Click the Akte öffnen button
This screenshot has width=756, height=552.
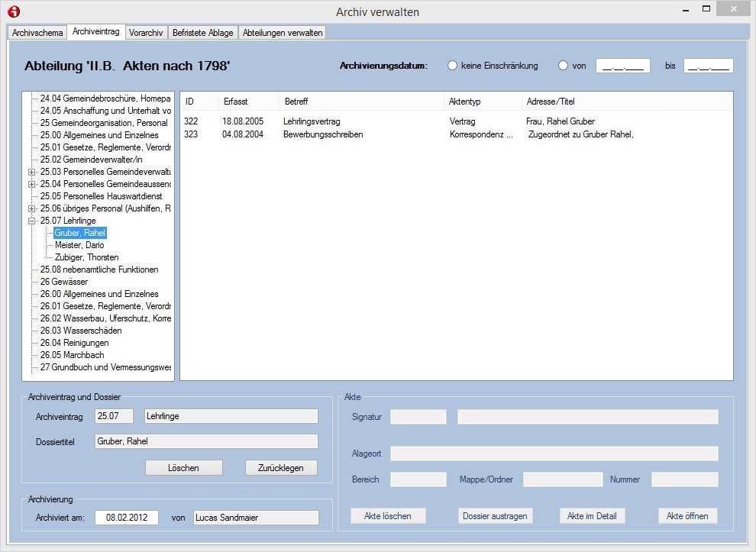(x=687, y=516)
